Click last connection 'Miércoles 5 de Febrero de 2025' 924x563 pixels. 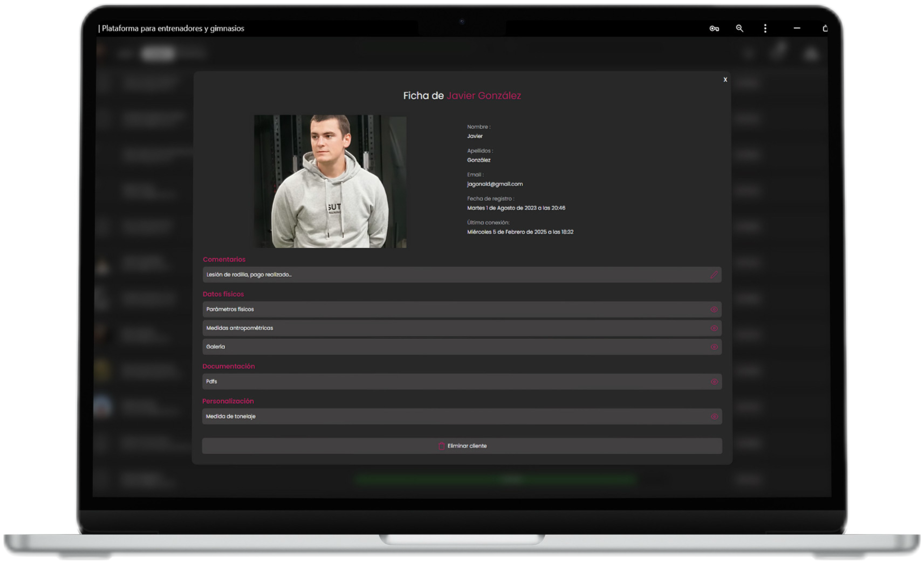coord(520,232)
